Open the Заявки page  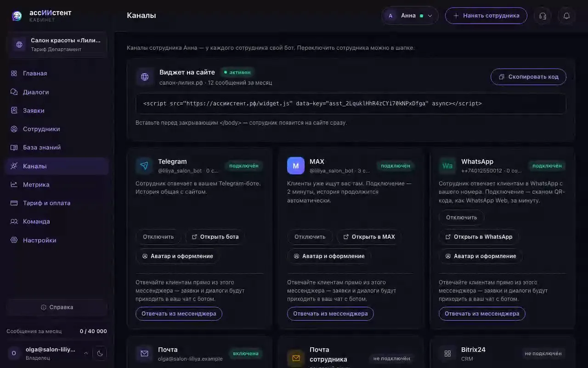pos(57,110)
